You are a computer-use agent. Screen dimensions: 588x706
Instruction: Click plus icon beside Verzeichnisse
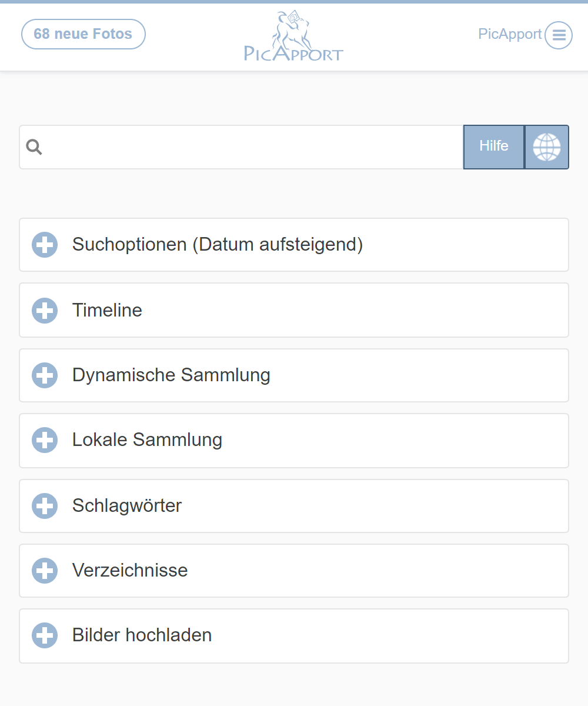pos(45,571)
